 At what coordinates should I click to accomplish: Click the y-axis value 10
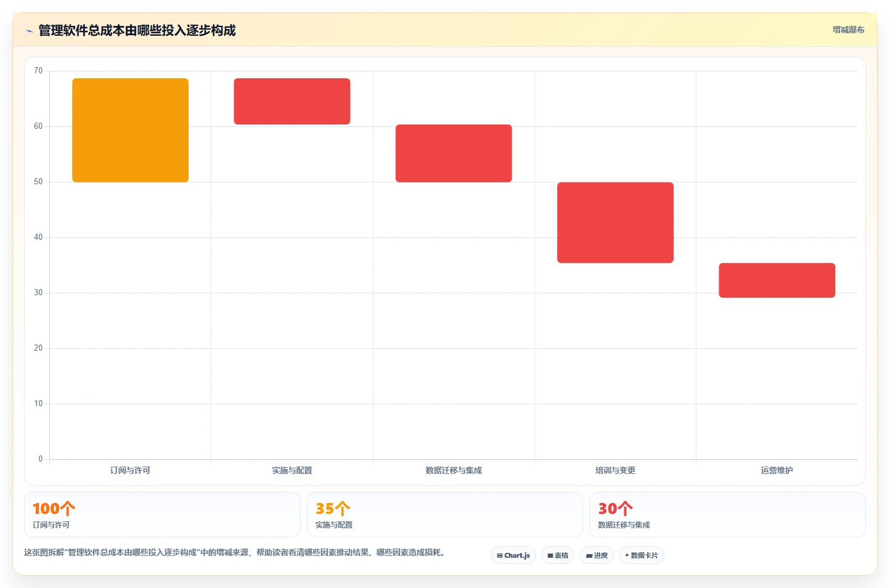pos(38,404)
